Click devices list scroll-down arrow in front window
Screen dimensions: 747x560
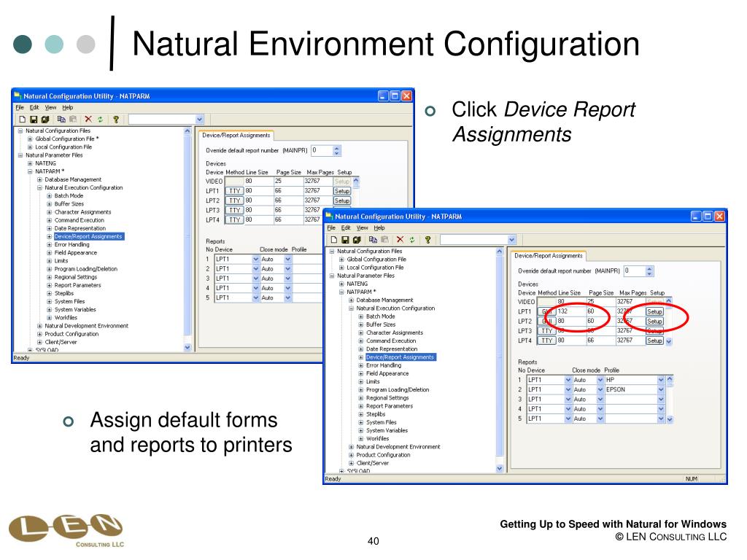pyautogui.click(x=669, y=341)
